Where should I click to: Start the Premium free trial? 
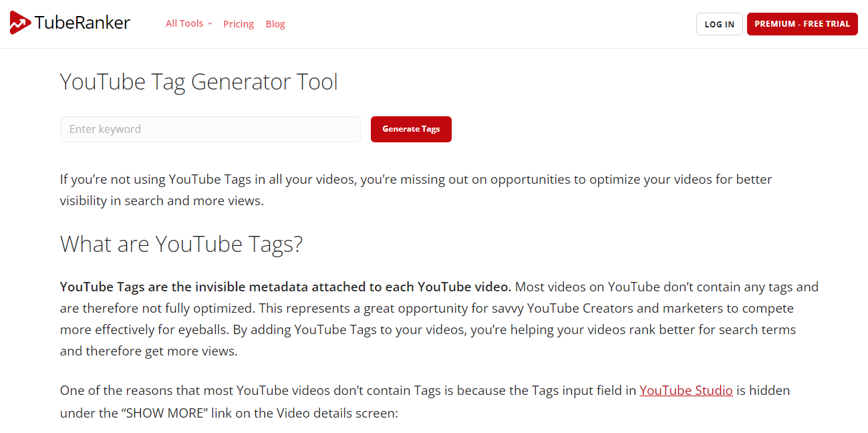click(x=802, y=24)
